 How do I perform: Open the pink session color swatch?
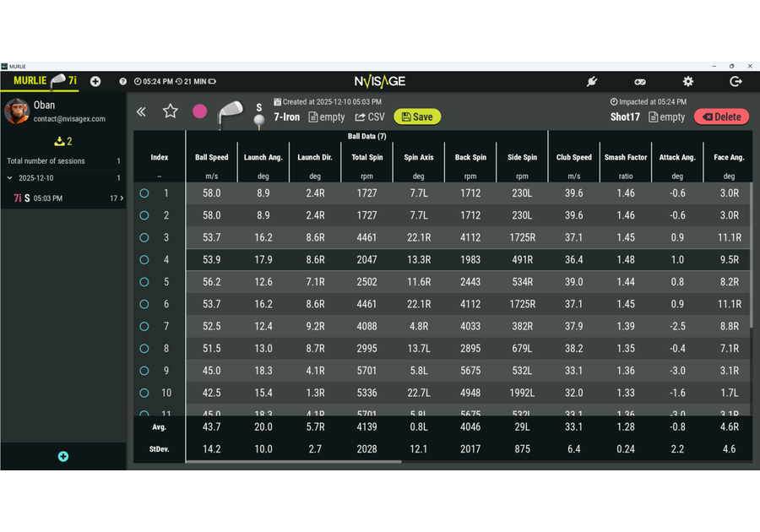point(199,111)
